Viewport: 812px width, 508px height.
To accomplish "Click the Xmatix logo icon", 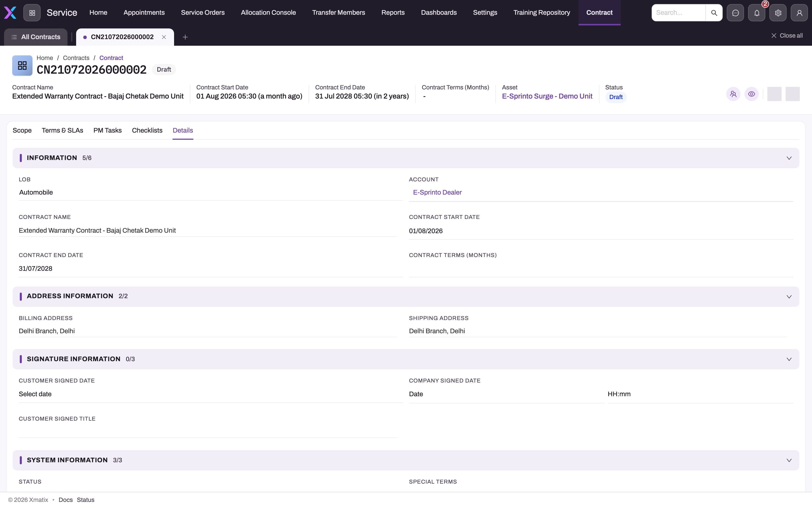I will coord(10,13).
